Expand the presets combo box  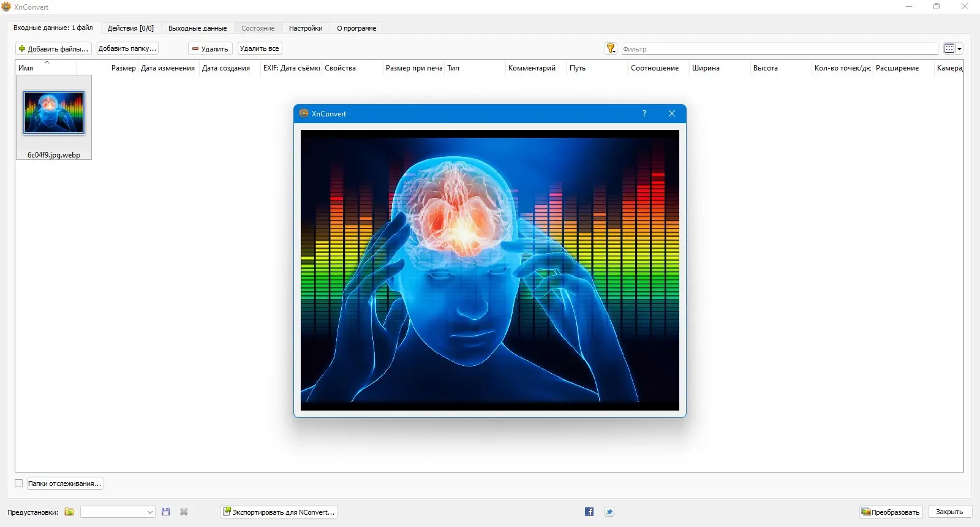118,512
